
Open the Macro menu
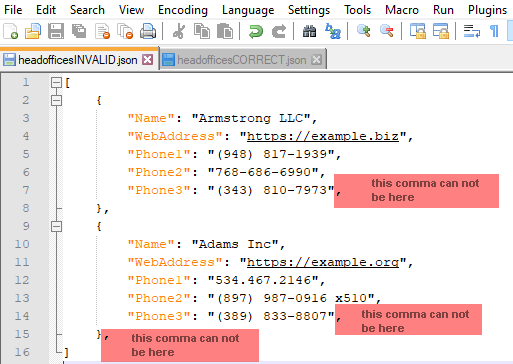tap(402, 10)
